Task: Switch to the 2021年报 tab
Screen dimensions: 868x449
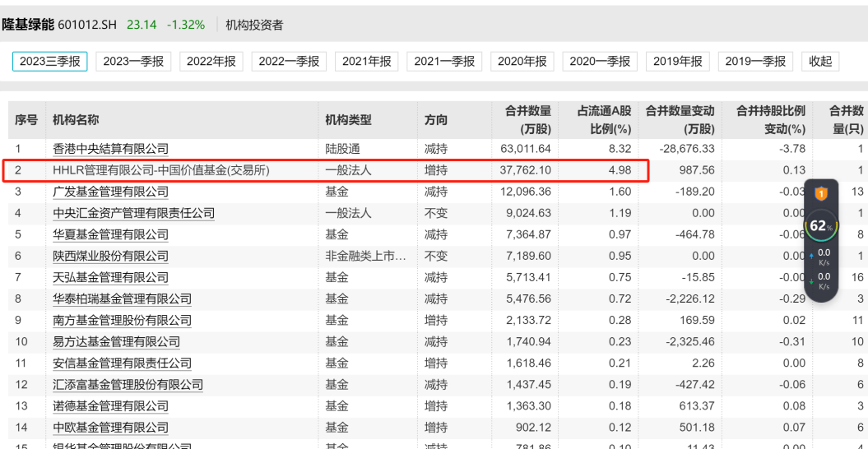Action: [366, 61]
